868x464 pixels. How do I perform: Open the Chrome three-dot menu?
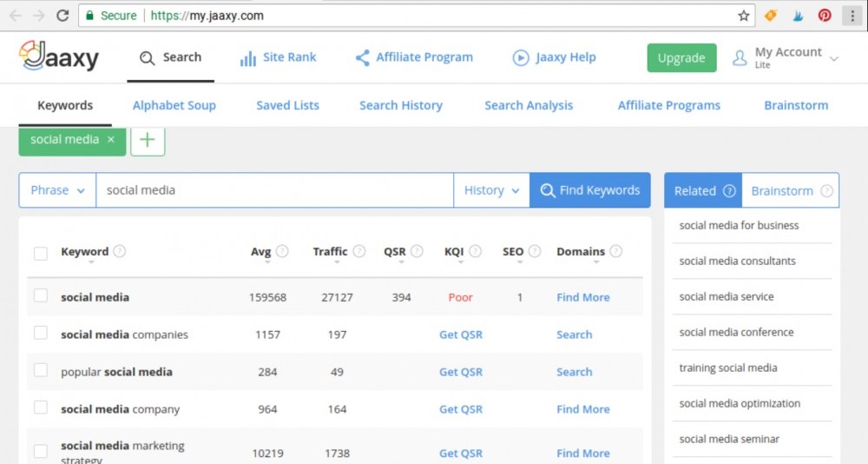[852, 16]
